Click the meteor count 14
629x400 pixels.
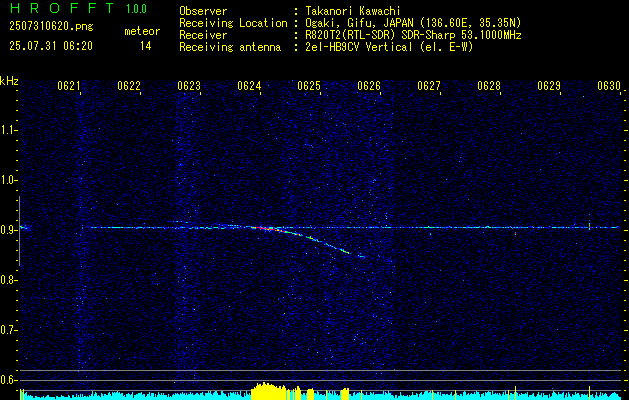(146, 46)
